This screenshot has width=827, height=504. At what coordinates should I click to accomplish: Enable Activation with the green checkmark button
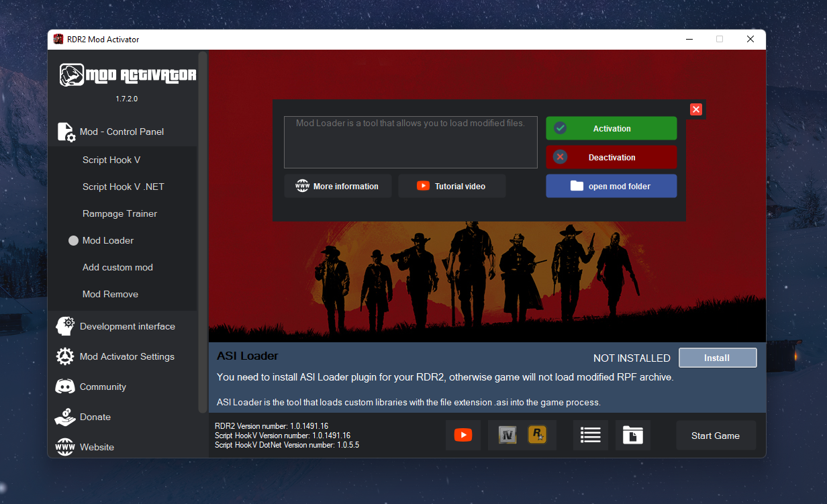611,128
